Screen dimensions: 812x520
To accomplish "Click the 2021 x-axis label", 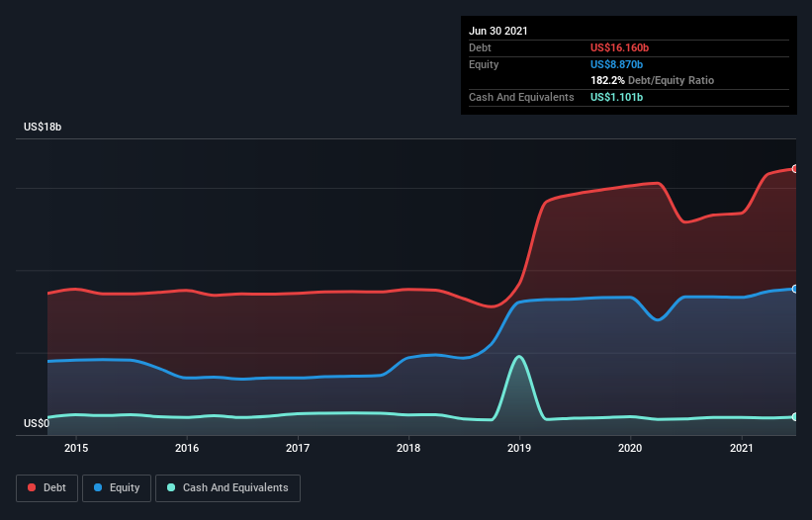I will click(742, 448).
